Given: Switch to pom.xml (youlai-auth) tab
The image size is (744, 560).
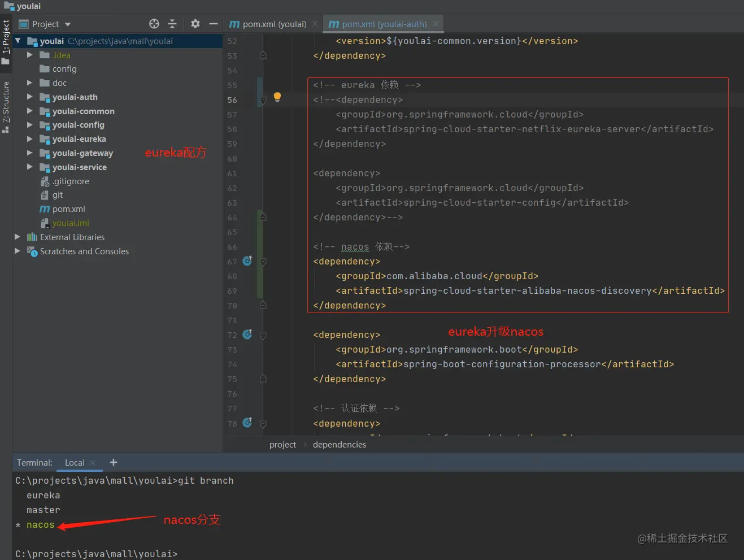Looking at the screenshot, I should click(384, 24).
